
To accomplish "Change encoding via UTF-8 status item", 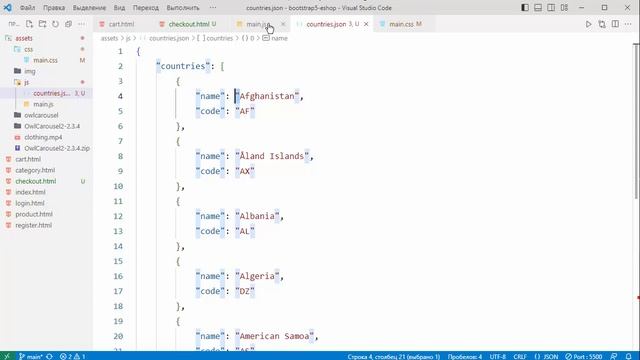I will [498, 356].
